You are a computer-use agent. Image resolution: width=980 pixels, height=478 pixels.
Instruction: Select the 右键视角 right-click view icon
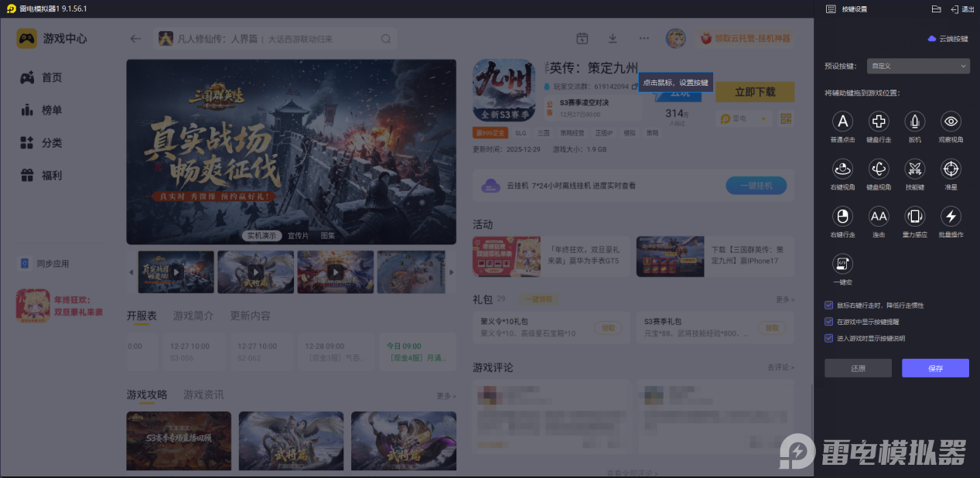click(x=842, y=169)
